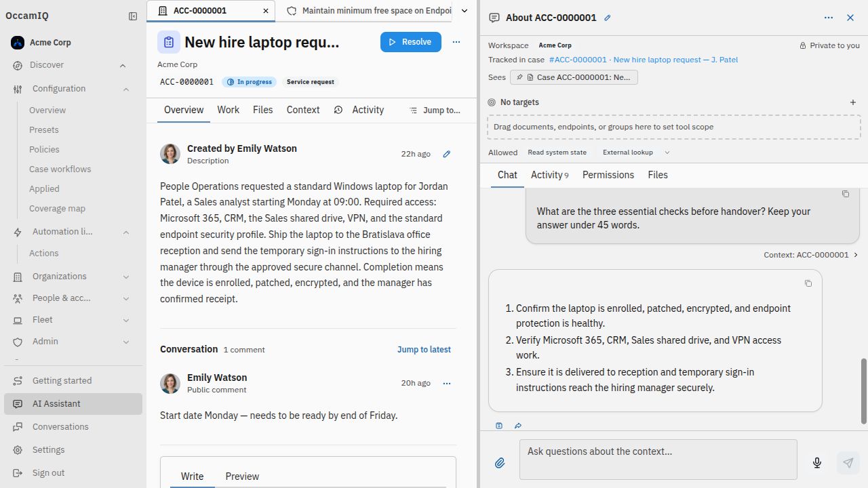Click Jump to latest link
The image size is (868, 488).
click(424, 350)
